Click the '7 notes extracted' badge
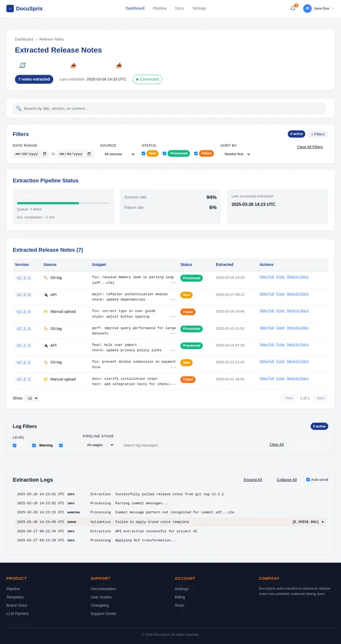Image resolution: width=341 pixels, height=644 pixels. (34, 79)
